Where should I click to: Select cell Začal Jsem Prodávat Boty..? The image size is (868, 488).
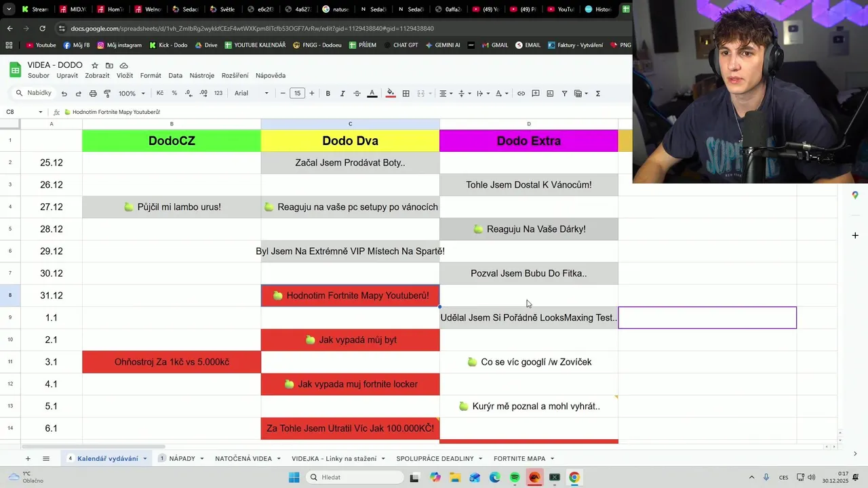350,163
